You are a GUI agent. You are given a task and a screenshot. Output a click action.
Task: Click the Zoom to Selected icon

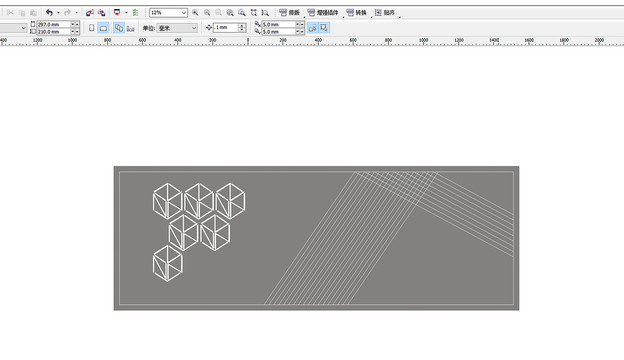point(218,13)
